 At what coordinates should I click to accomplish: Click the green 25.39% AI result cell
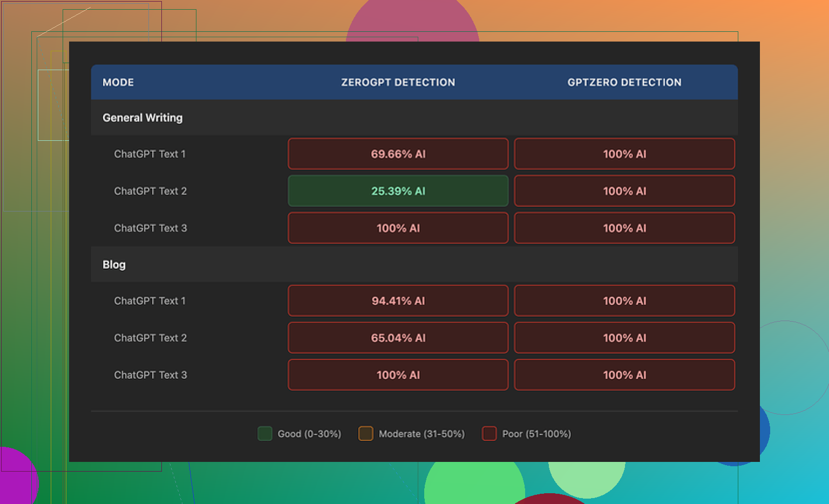click(398, 191)
